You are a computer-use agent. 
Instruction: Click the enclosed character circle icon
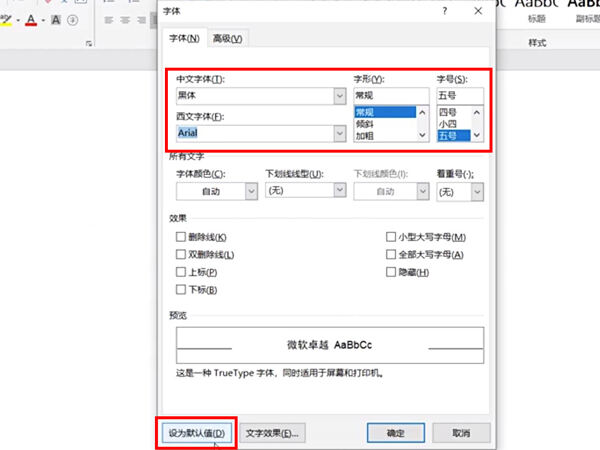coord(73,20)
